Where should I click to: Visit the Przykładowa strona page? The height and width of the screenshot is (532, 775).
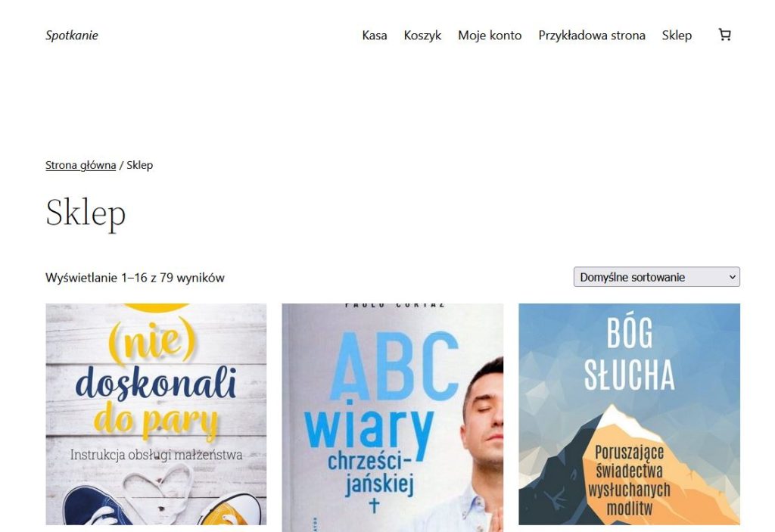592,36
